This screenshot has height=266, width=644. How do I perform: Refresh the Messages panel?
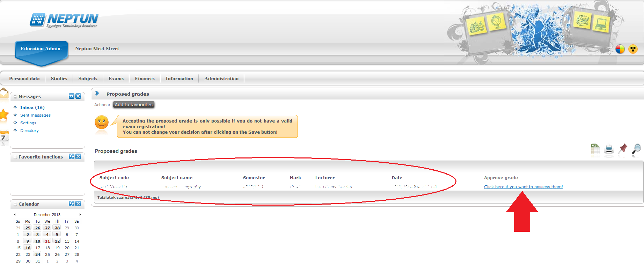(x=72, y=96)
